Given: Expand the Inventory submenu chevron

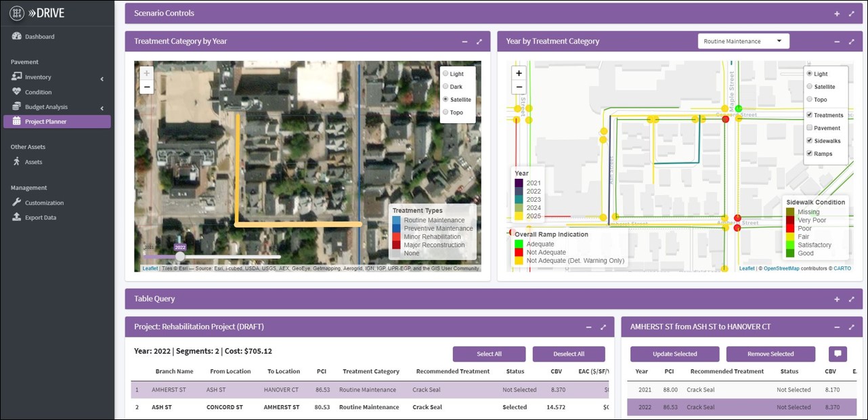Looking at the screenshot, I should [x=102, y=78].
